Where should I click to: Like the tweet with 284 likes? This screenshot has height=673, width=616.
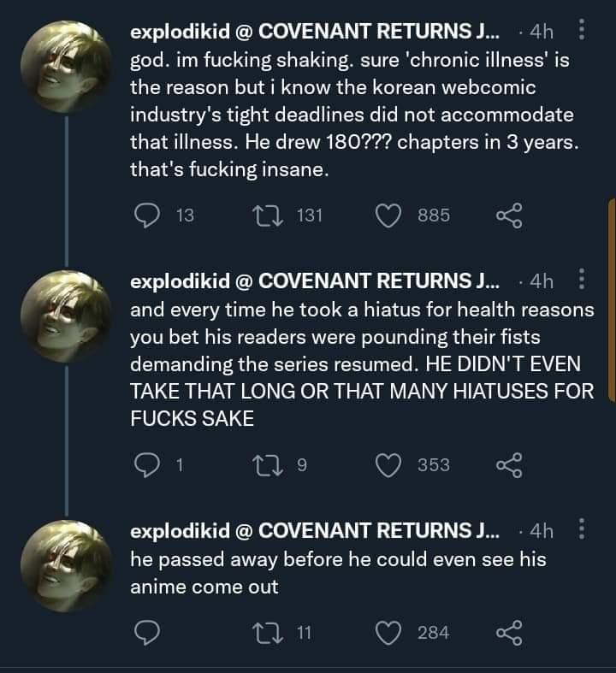pyautogui.click(x=390, y=632)
